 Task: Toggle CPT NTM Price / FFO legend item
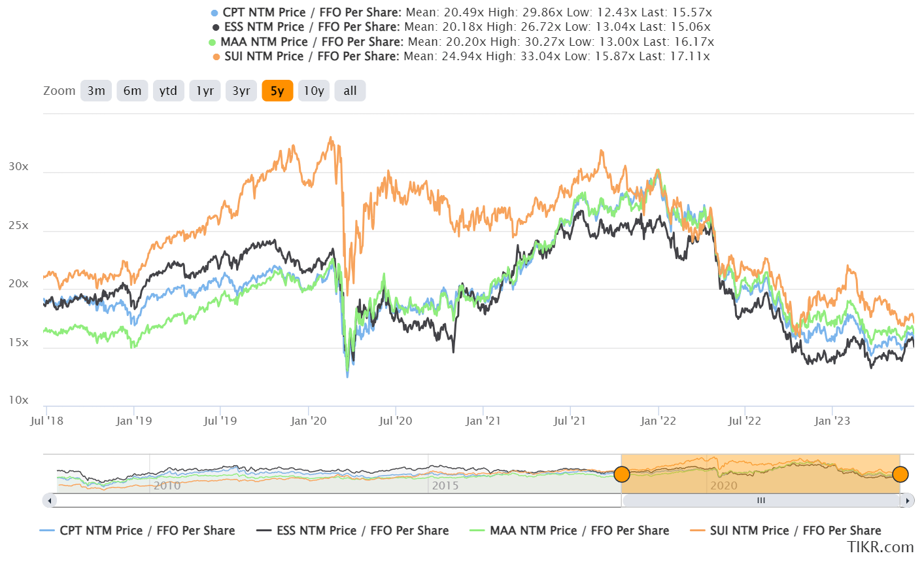click(137, 531)
